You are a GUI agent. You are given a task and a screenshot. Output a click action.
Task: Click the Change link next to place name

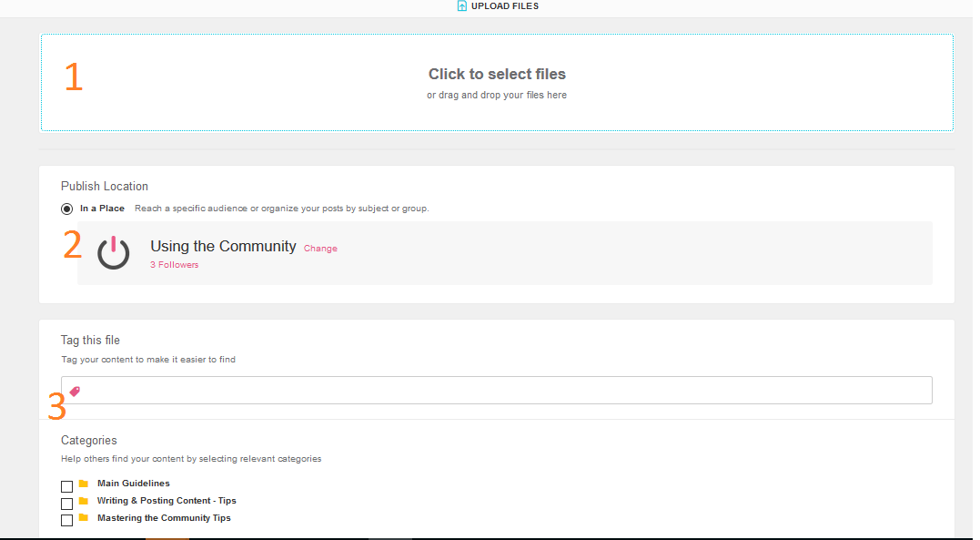coord(320,249)
